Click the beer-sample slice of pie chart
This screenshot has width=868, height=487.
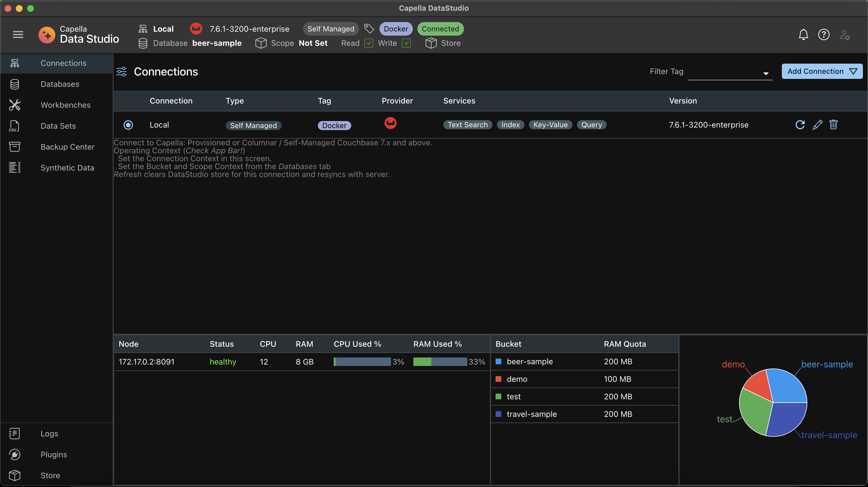(787, 386)
